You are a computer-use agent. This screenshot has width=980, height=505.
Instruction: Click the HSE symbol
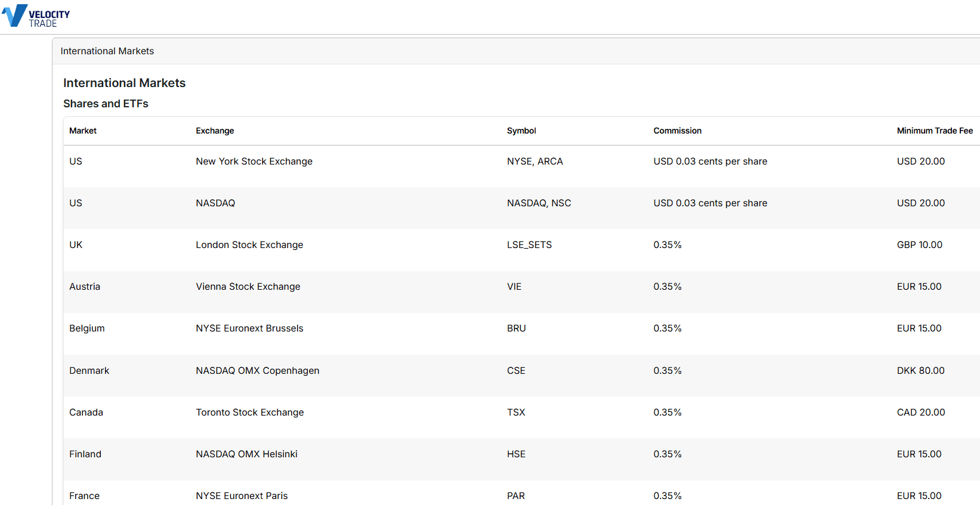(517, 454)
